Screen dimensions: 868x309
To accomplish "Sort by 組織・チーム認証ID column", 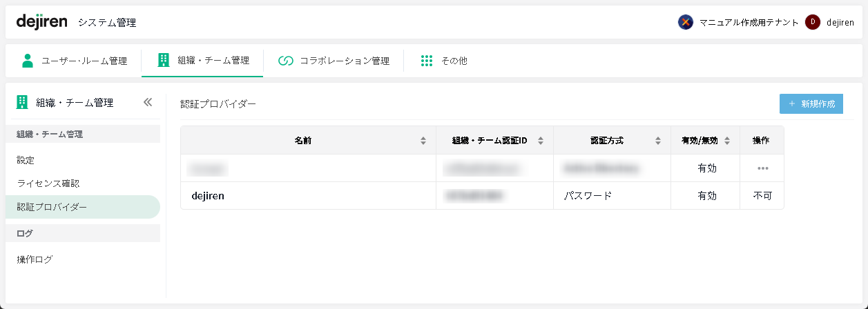I will click(x=541, y=141).
